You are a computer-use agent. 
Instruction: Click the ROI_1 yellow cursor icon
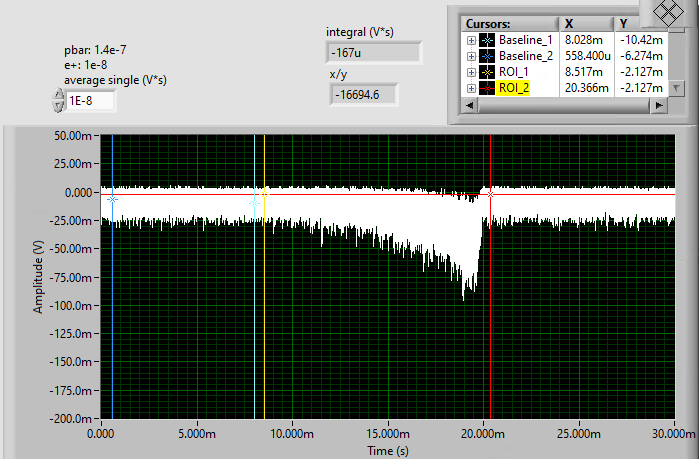[x=487, y=72]
